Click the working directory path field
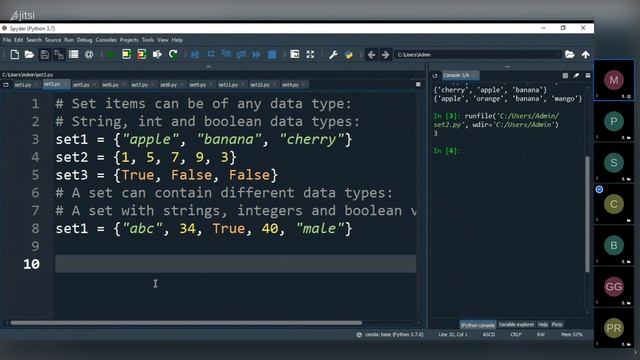Image resolution: width=640 pixels, height=360 pixels. coord(477,54)
